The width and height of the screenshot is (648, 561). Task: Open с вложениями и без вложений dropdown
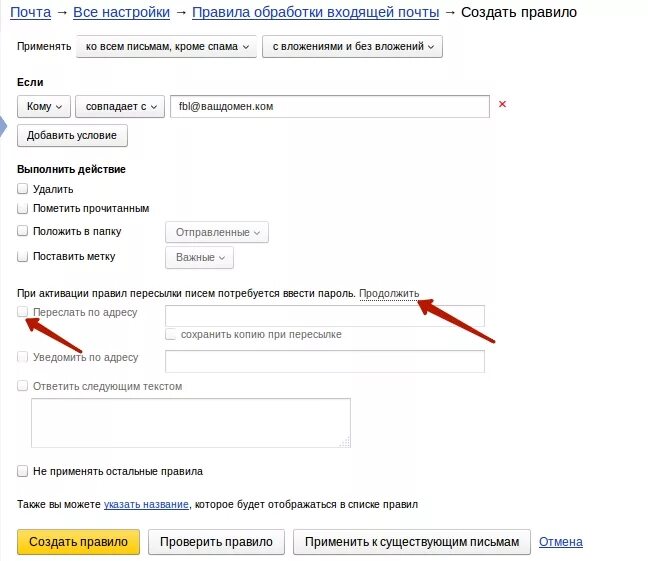pos(352,47)
